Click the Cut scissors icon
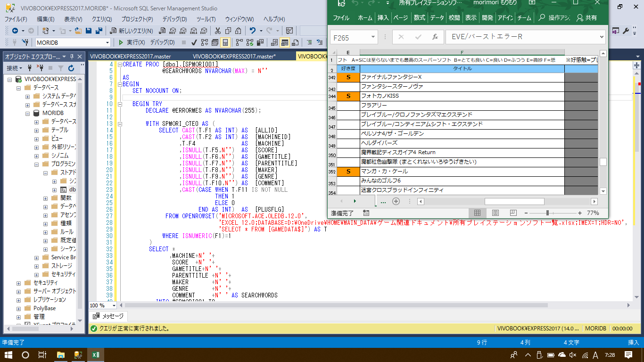Image resolution: width=644 pixels, height=362 pixels. point(217,31)
